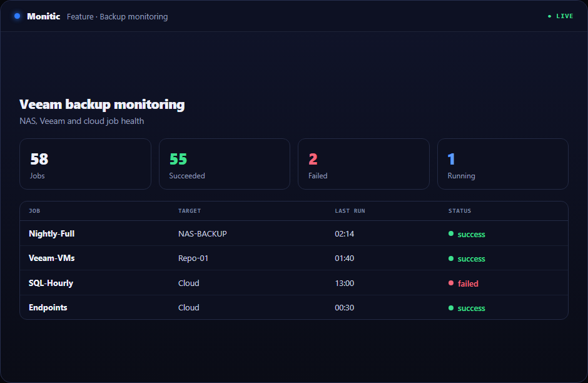Click the green status dot for Nightly-Full
The image size is (588, 383).
[x=451, y=233]
